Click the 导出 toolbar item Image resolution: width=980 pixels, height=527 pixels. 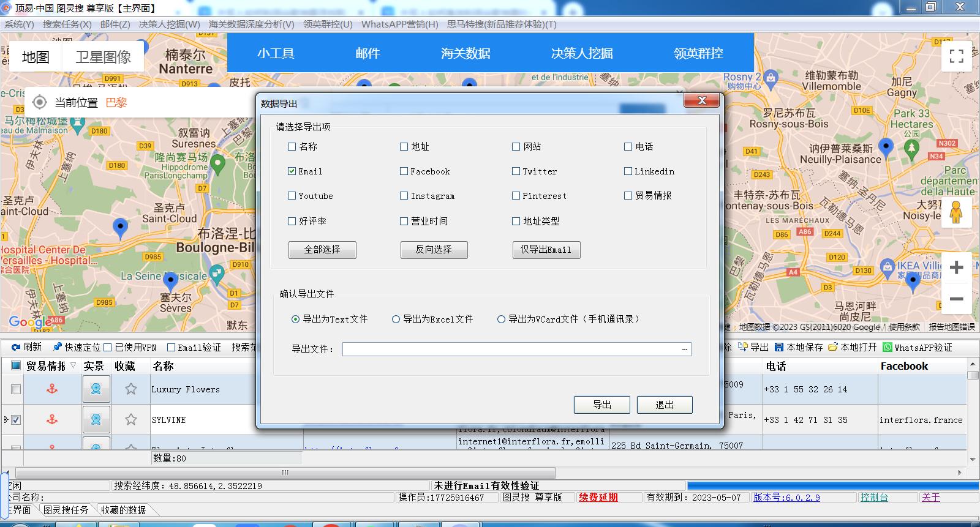click(x=753, y=347)
